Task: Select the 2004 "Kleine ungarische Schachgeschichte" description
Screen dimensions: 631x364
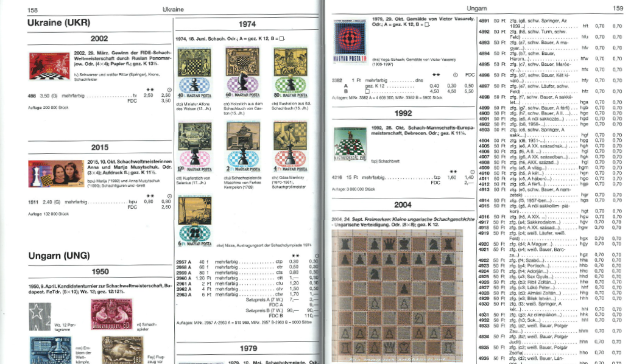Action: click(403, 222)
